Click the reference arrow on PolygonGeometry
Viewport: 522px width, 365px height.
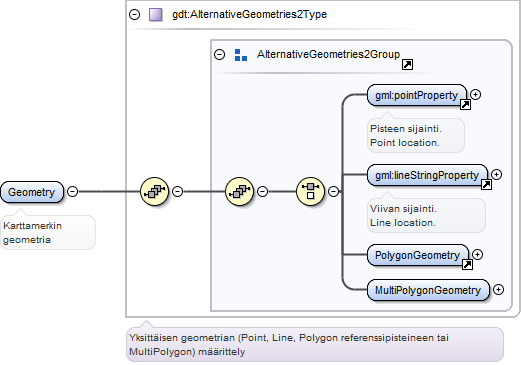pos(467,264)
